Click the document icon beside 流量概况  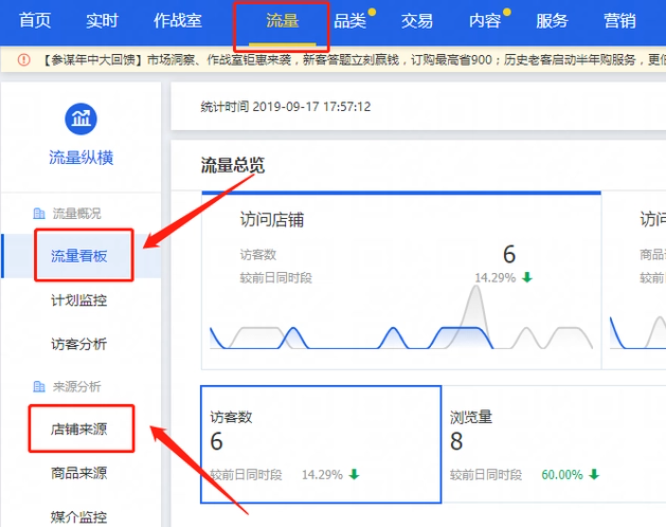38,213
